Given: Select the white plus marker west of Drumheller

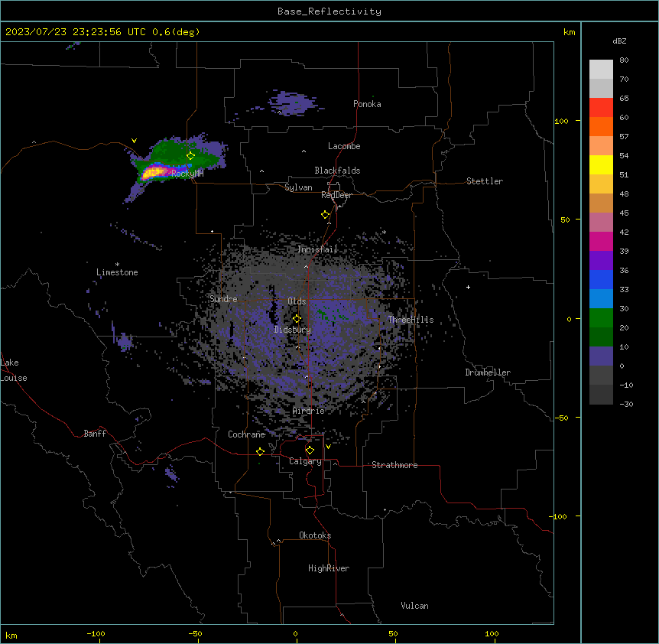Looking at the screenshot, I should point(468,287).
